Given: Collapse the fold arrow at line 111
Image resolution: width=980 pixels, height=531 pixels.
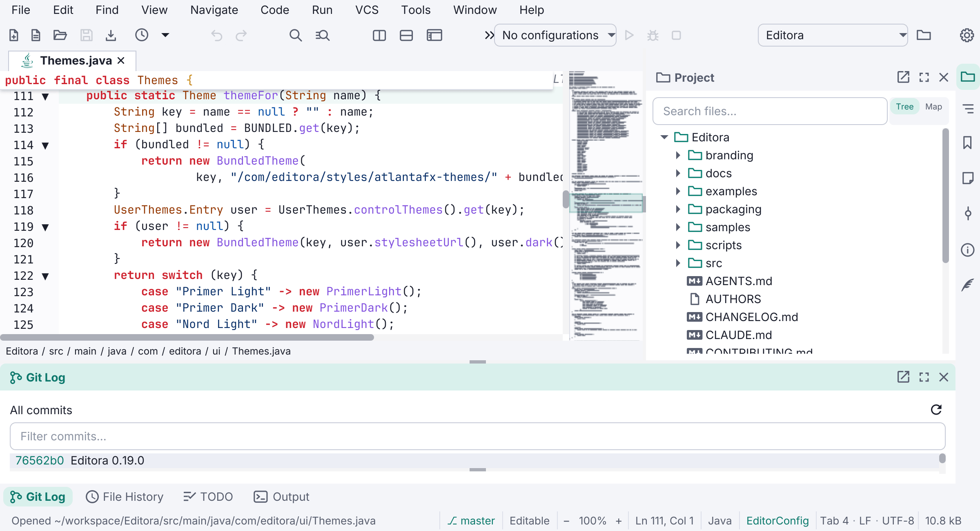Looking at the screenshot, I should pos(45,97).
